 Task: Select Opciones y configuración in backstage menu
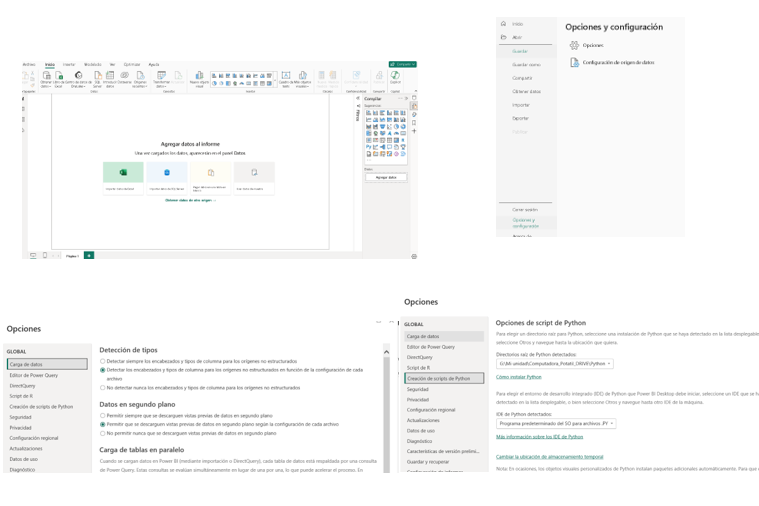click(526, 223)
